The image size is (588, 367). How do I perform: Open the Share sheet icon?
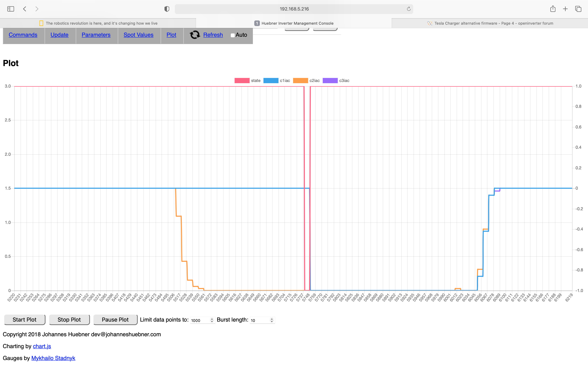coord(553,9)
